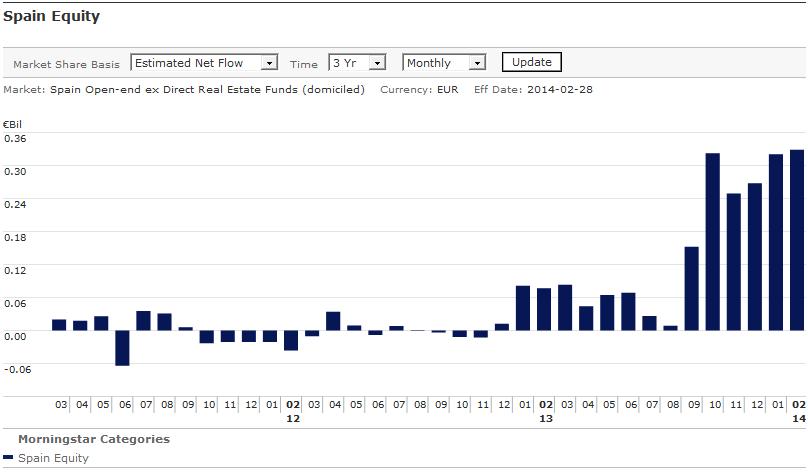Open the Estimated Net Flow dropdown
The height and width of the screenshot is (476, 808).
coord(204,63)
